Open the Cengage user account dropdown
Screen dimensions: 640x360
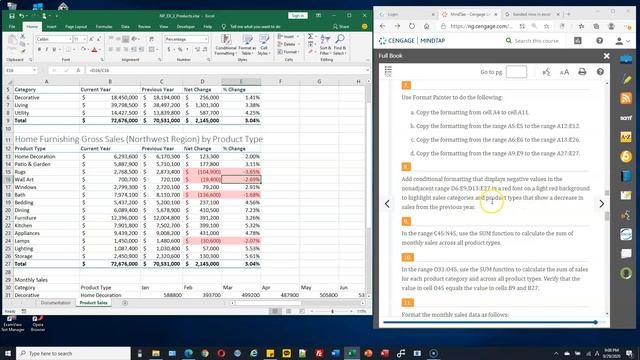tap(622, 41)
